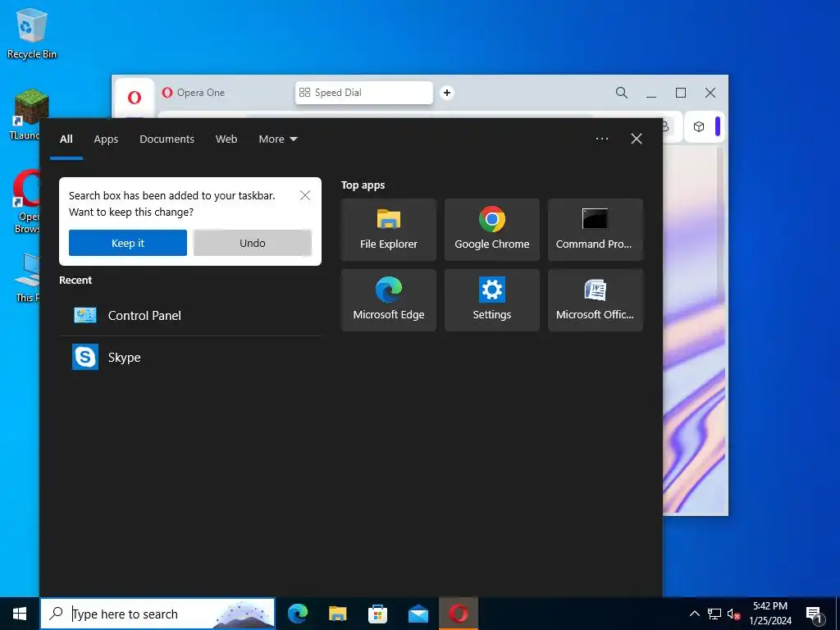Switch to the Apps search filter
This screenshot has width=840, height=630.
(x=106, y=139)
